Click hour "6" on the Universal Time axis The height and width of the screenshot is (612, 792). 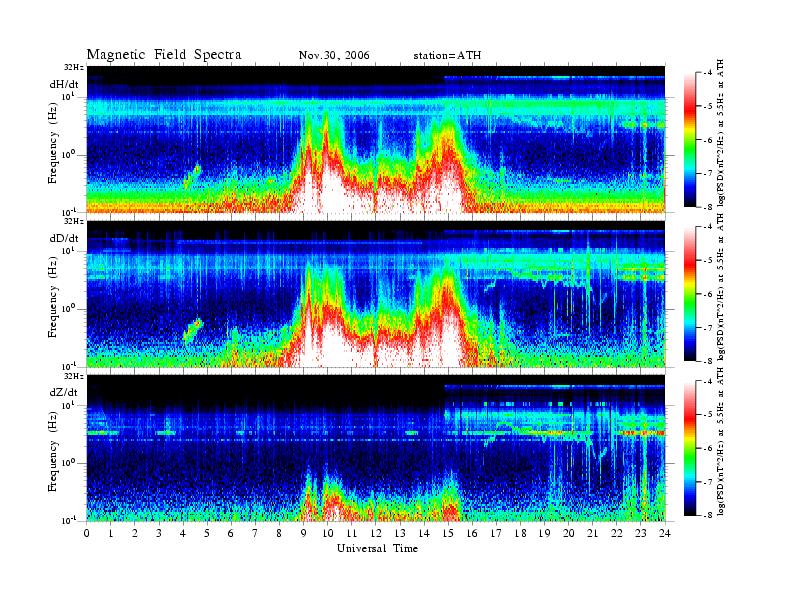231,533
